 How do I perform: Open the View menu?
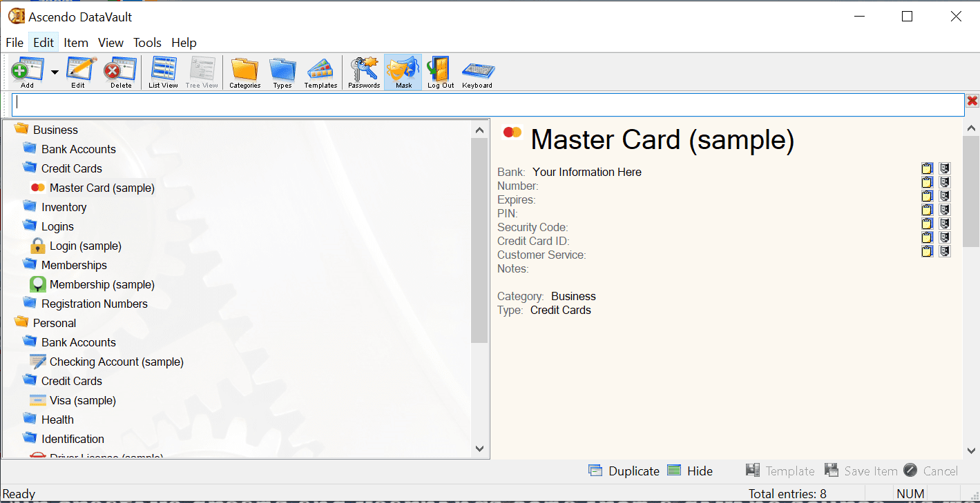pos(111,43)
